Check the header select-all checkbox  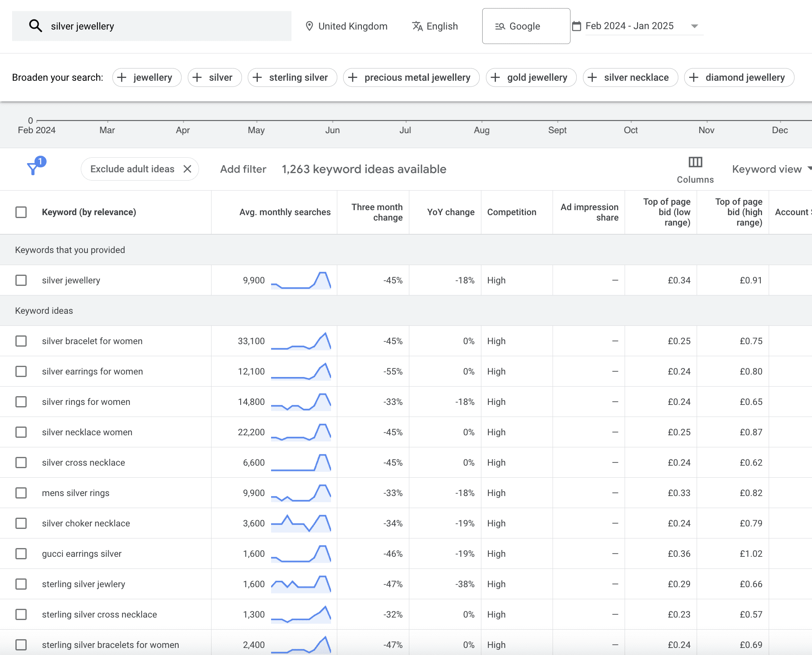click(21, 212)
